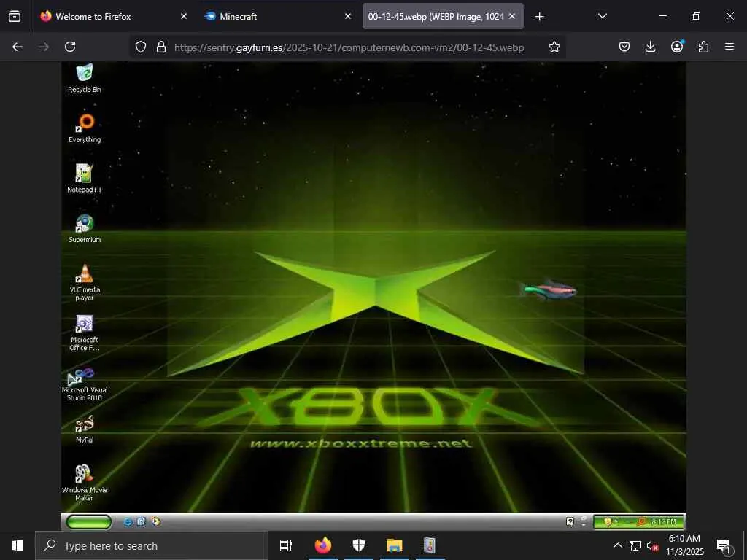Viewport: 747px width, 560px height.
Task: Click Show Desktop quick launch icon
Action: [x=142, y=522]
